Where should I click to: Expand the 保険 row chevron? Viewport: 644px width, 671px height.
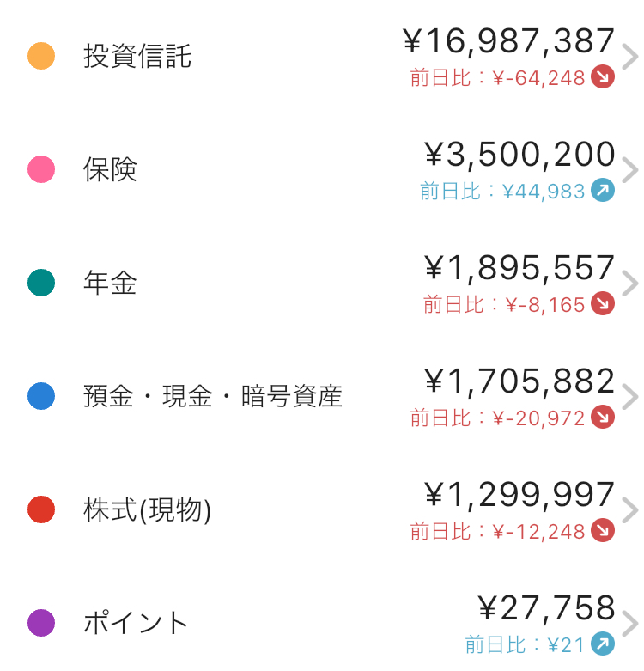click(630, 169)
